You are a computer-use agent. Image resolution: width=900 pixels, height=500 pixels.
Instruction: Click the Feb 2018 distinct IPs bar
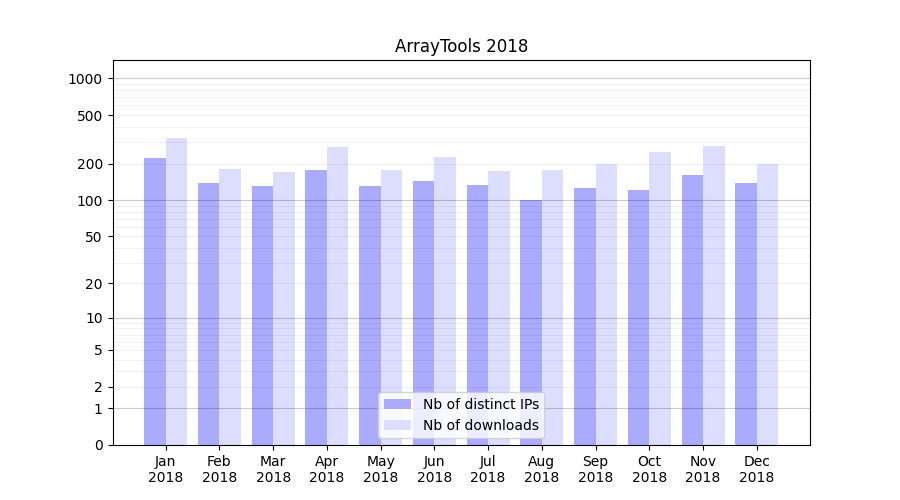pyautogui.click(x=208, y=313)
